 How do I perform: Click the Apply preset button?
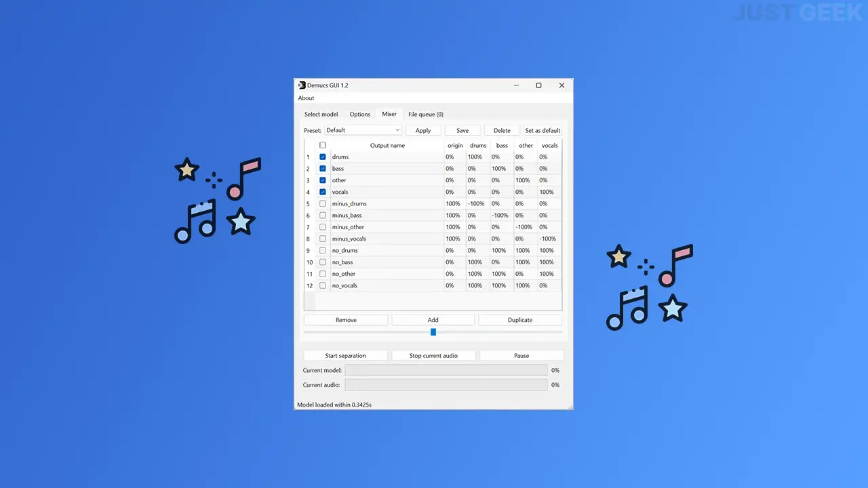(x=423, y=130)
